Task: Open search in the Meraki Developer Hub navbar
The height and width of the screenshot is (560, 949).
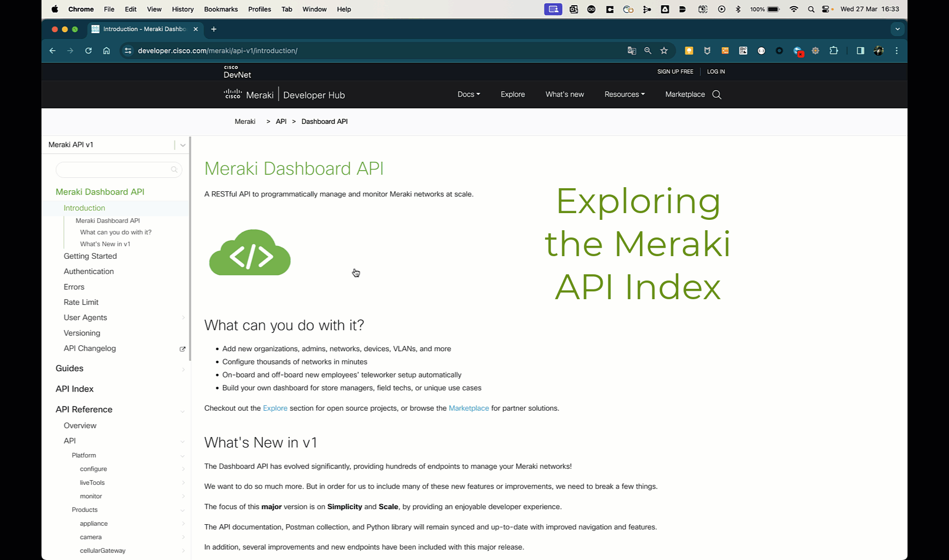Action: 717,95
